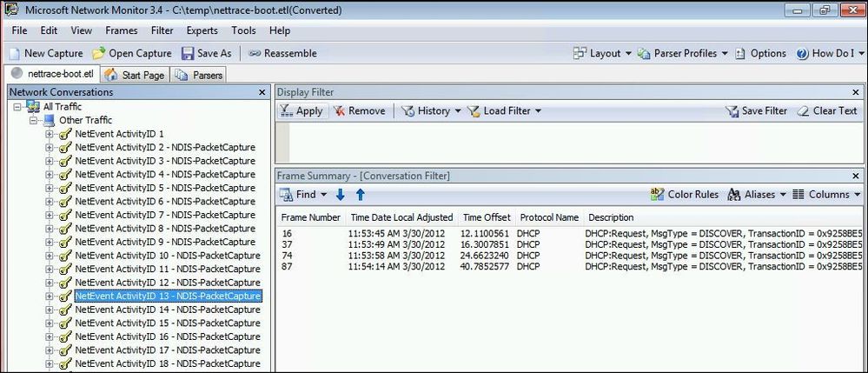This screenshot has height=373, width=868.
Task: Click the Reassemble toolbar icon
Action: coord(254,53)
